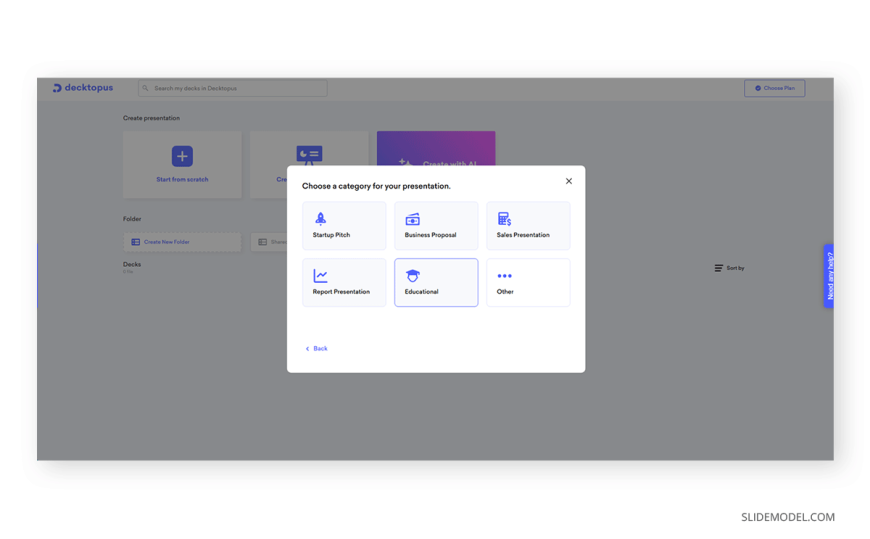Click the Startup Pitch label
The image size is (870, 539).
point(331,235)
